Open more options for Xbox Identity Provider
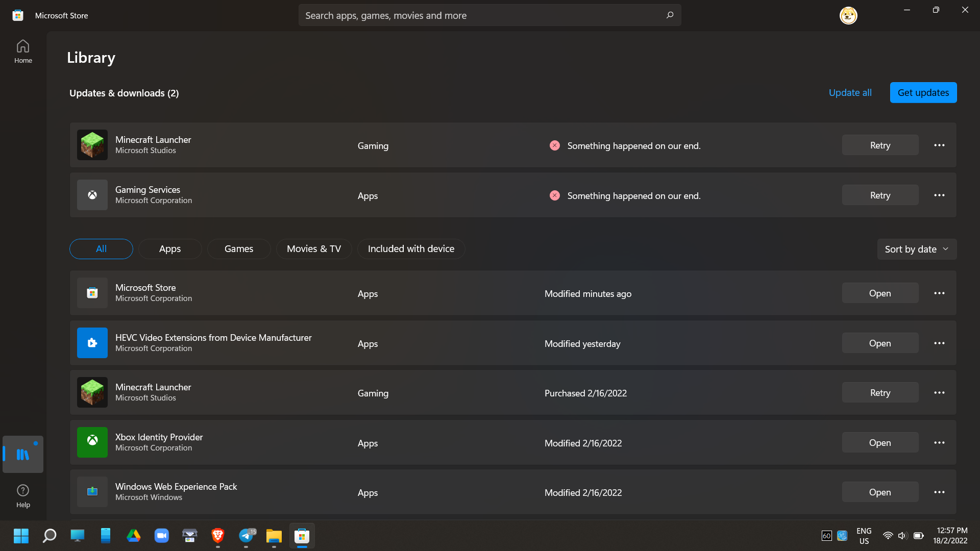Image resolution: width=980 pixels, height=551 pixels. [939, 443]
